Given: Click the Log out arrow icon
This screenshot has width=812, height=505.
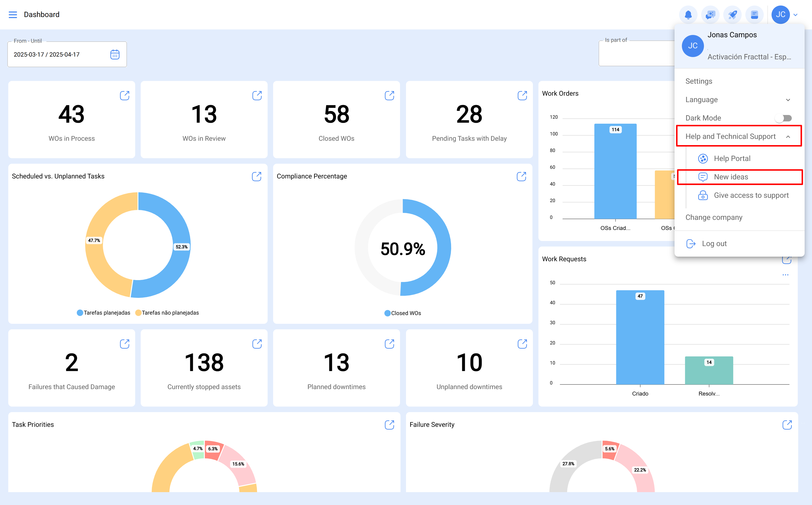Looking at the screenshot, I should click(x=691, y=244).
